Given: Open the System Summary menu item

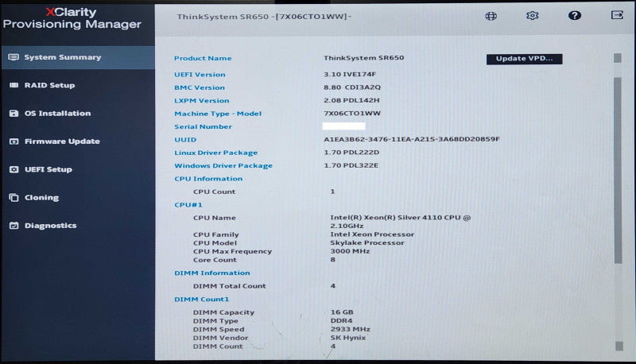Looking at the screenshot, I should [78, 57].
